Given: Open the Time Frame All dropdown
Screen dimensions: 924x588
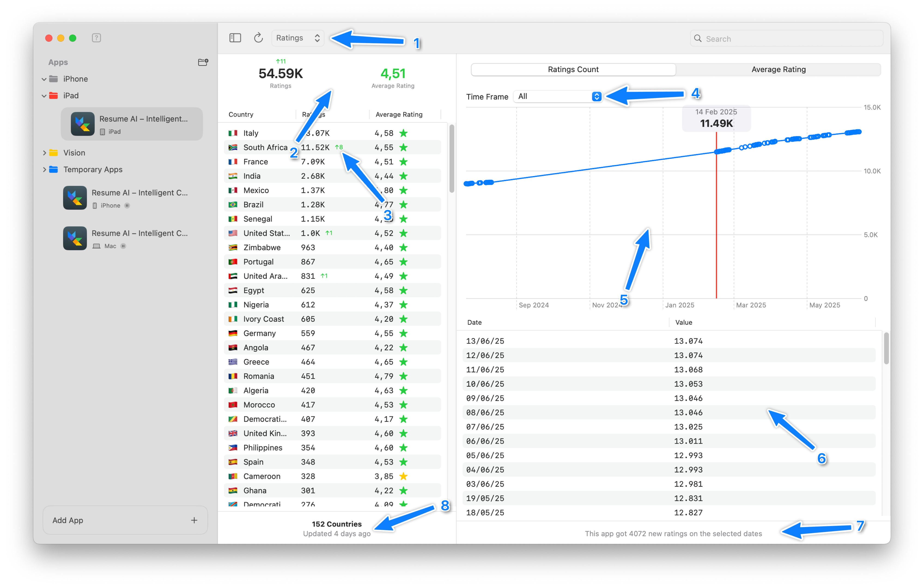Looking at the screenshot, I should (x=558, y=96).
